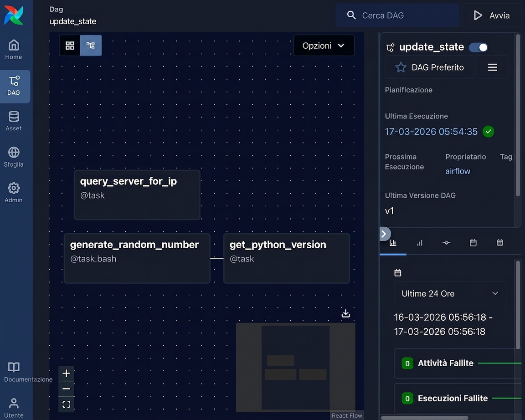This screenshot has height=420, width=525.
Task: Go to Home in the sidebar
Action: coord(14,50)
